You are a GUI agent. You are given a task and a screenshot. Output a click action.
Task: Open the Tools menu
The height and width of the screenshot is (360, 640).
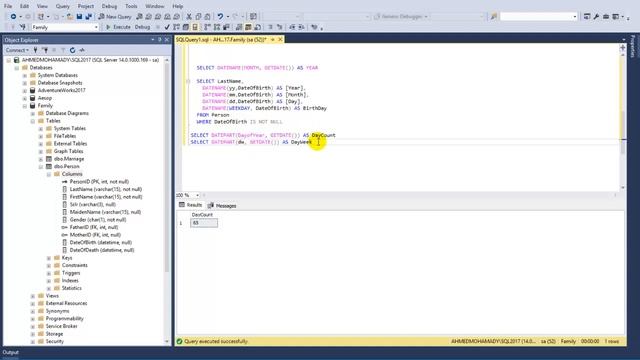point(131,6)
